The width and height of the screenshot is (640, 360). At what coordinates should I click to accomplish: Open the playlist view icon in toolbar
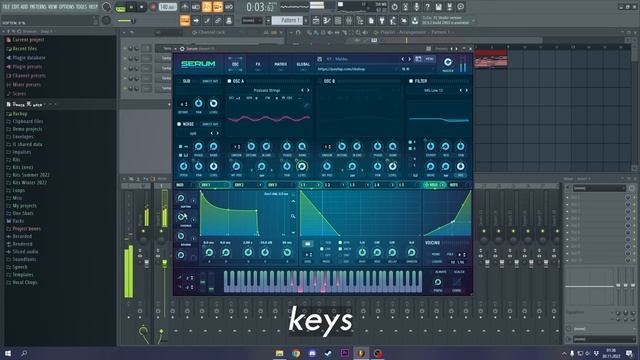[x=316, y=20]
